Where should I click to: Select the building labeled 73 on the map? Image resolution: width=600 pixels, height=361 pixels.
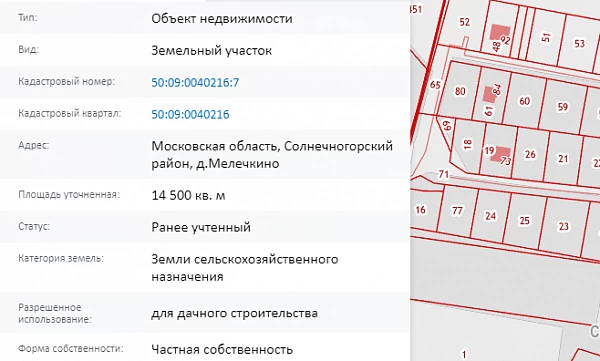[x=501, y=155]
